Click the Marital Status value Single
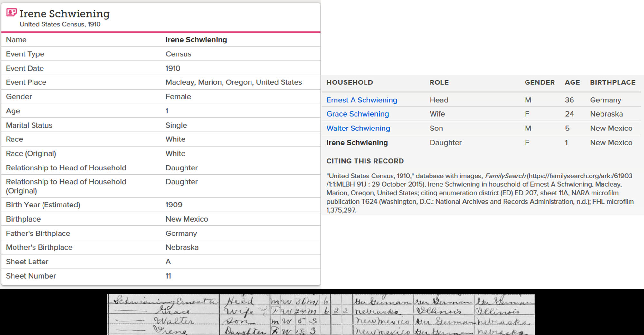The width and height of the screenshot is (644, 335). tap(176, 125)
